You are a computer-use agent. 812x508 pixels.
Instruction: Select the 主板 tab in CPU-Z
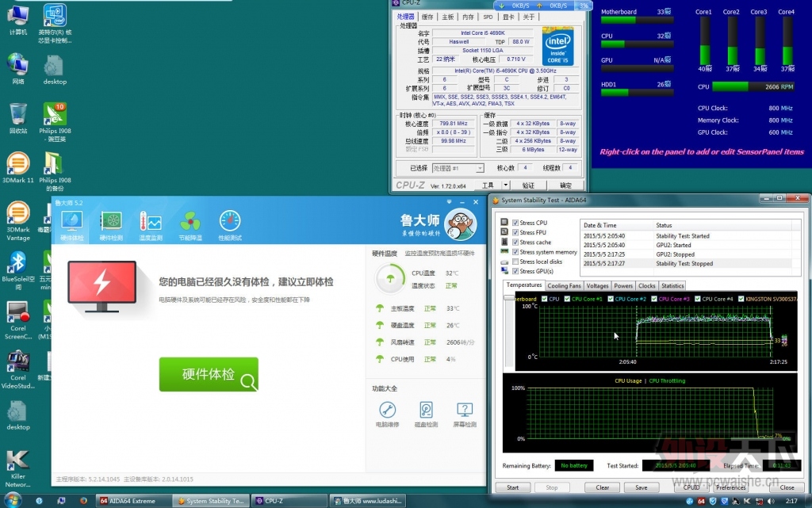tap(447, 17)
